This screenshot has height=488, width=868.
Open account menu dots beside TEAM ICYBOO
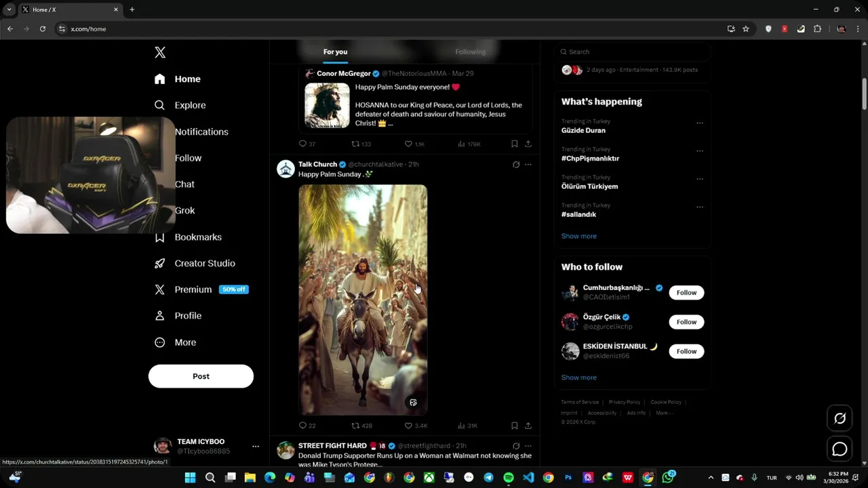[256, 446]
